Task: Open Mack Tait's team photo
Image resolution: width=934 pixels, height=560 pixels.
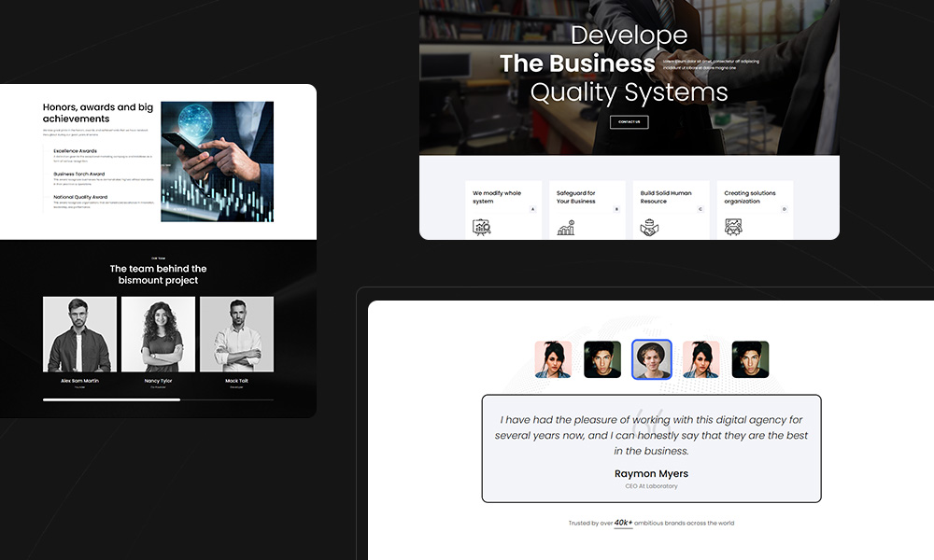Action: click(236, 334)
